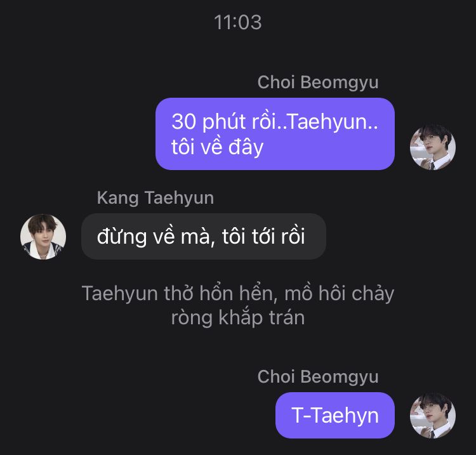Click the gray 'đừng về mà, tôi tới rồi' bubble

(203, 237)
